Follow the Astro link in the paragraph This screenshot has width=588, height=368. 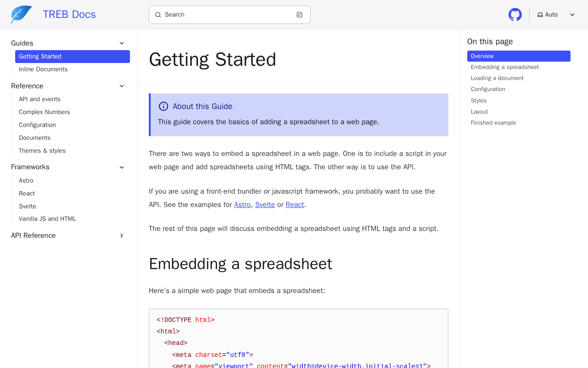tap(242, 205)
